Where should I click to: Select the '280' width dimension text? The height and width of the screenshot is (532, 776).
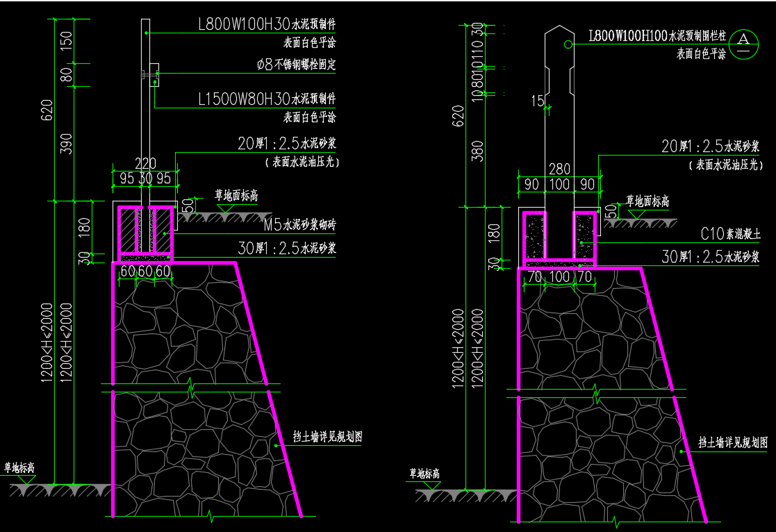click(559, 169)
